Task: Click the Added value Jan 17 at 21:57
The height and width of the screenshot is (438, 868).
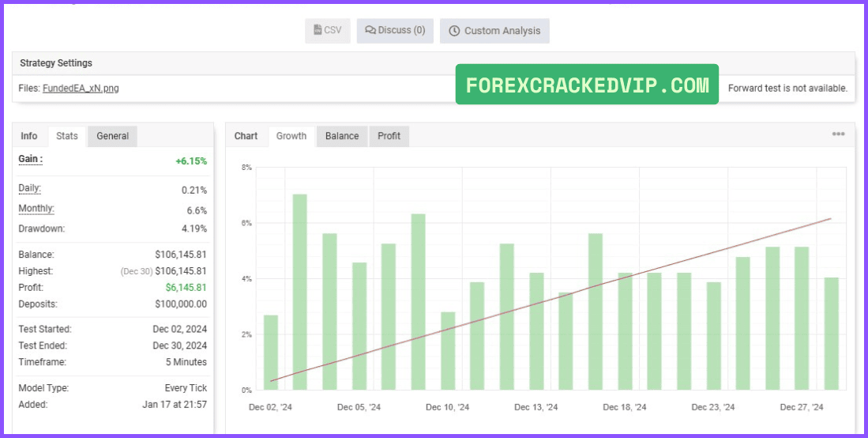Action: tap(175, 404)
